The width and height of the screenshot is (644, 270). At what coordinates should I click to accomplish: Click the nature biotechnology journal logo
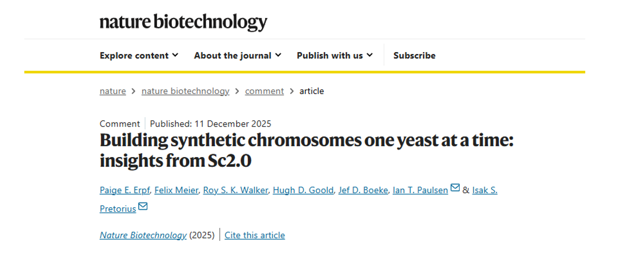(x=183, y=22)
